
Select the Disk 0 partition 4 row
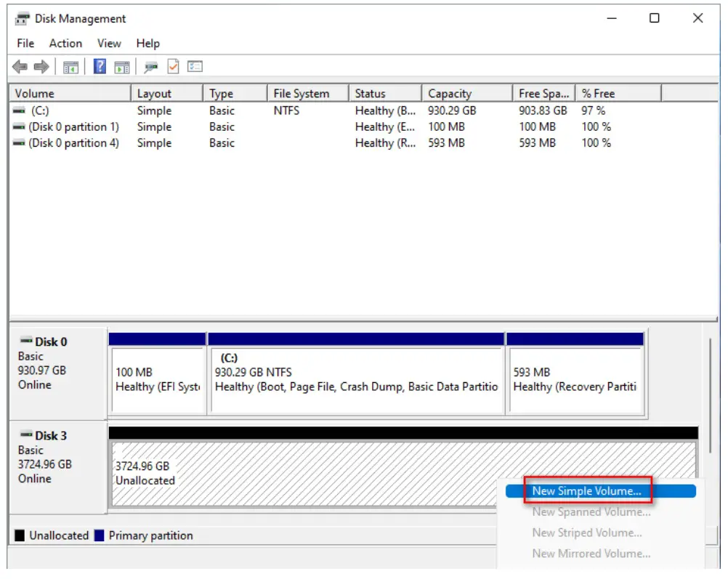(x=69, y=143)
